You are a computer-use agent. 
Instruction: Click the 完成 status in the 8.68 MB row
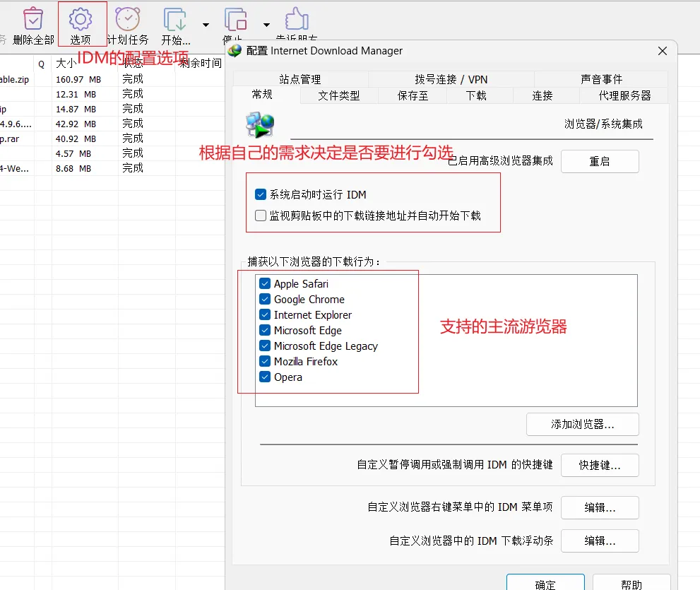click(x=133, y=168)
